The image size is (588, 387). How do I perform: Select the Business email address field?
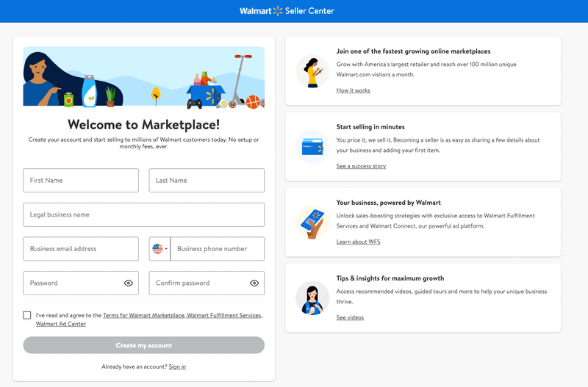click(x=81, y=249)
